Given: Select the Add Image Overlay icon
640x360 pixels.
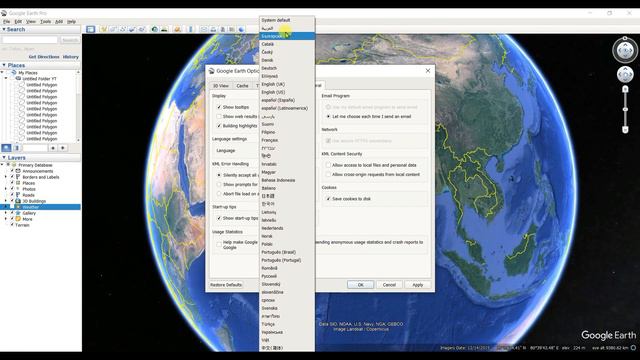Looking at the screenshot, I should [132, 29].
